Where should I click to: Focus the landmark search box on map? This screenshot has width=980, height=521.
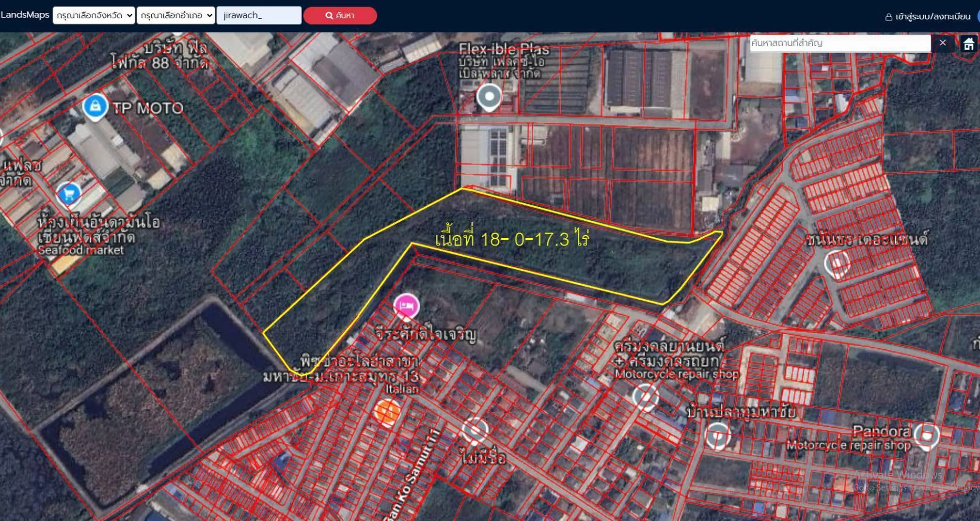coord(840,43)
